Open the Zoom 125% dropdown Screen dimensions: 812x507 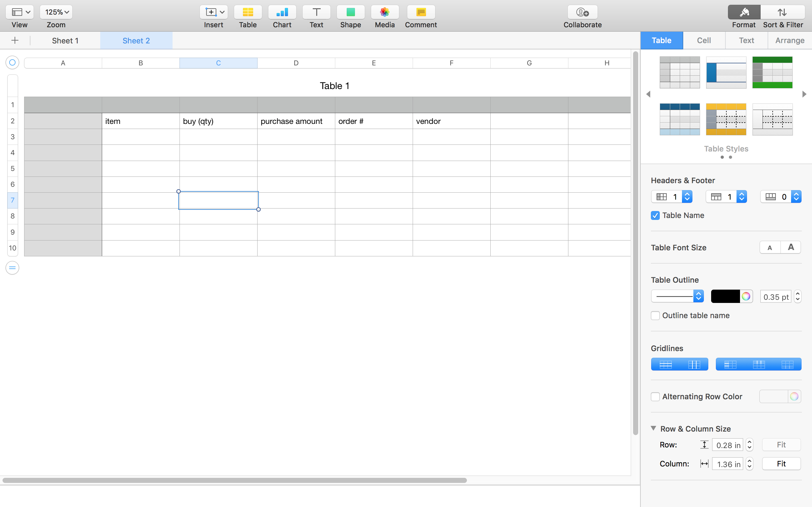point(56,12)
